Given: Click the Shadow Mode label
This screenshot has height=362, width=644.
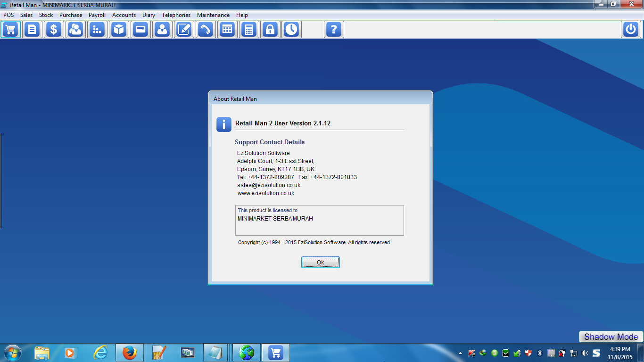Looking at the screenshot, I should click(611, 337).
